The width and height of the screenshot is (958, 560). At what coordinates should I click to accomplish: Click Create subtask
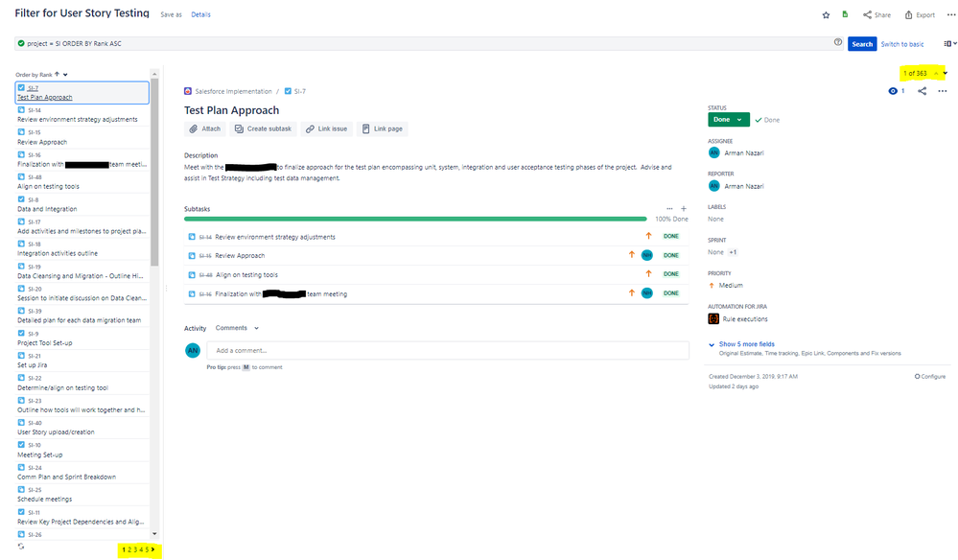coord(263,128)
